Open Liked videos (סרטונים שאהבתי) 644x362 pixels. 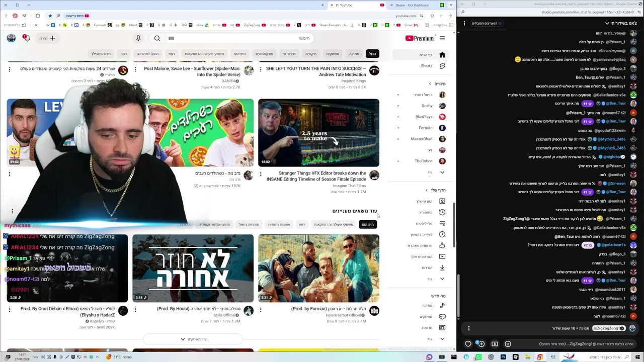click(420, 245)
